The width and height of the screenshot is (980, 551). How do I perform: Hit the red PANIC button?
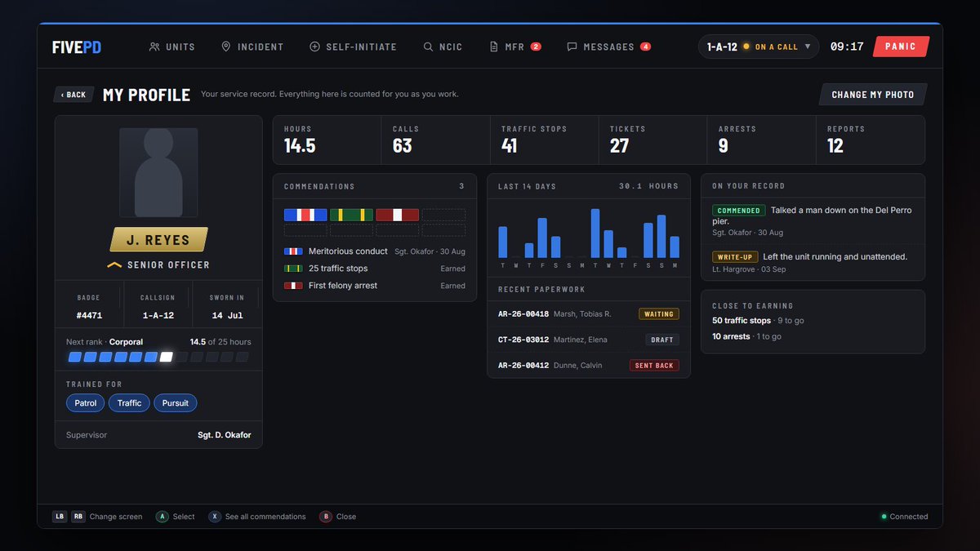coord(901,47)
